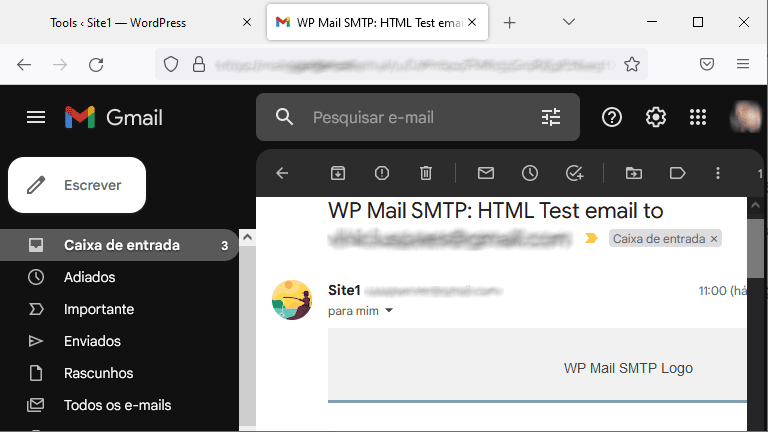Archive this email with the archive icon

[338, 173]
